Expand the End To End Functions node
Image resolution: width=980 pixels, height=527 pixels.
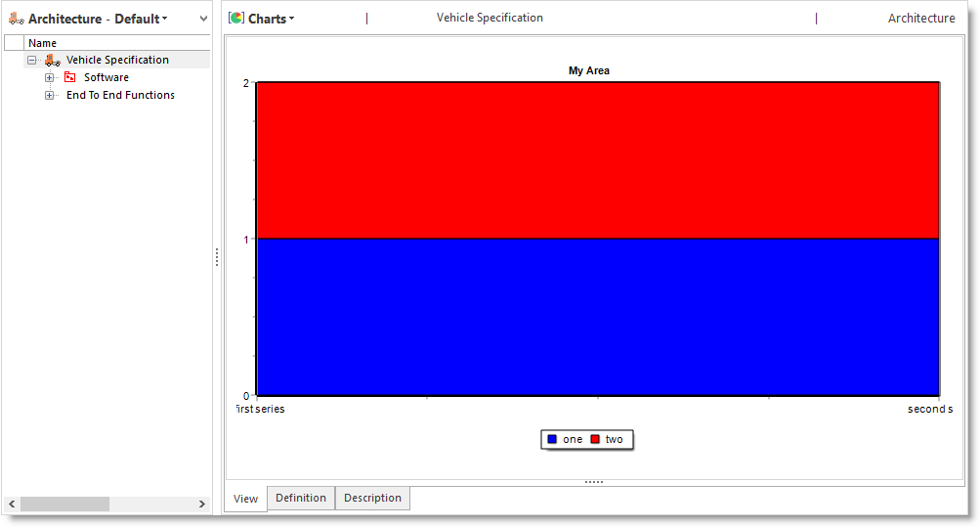pyautogui.click(x=50, y=95)
